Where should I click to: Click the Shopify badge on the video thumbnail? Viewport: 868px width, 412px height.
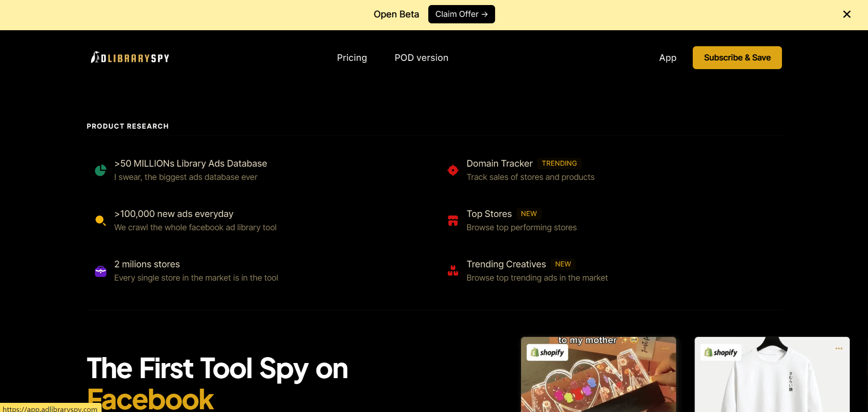point(548,352)
